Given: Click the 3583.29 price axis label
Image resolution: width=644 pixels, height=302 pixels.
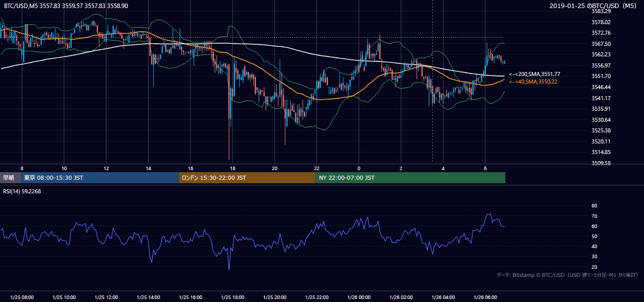Looking at the screenshot, I should click(x=602, y=11).
